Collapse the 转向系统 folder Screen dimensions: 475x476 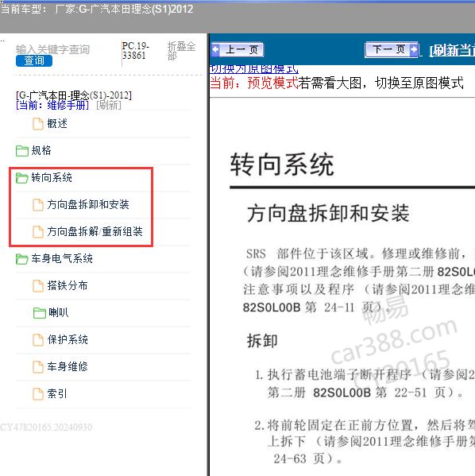click(x=52, y=177)
